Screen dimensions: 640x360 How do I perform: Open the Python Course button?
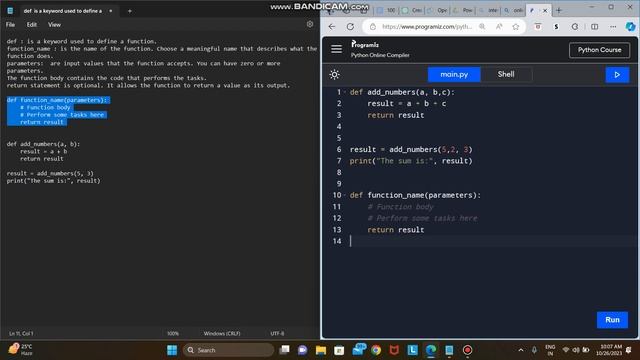tap(599, 50)
